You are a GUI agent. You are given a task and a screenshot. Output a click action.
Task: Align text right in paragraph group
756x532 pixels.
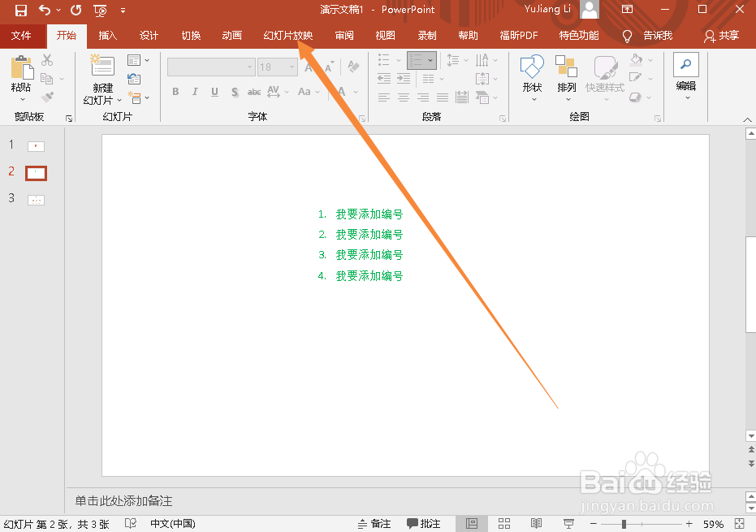423,97
